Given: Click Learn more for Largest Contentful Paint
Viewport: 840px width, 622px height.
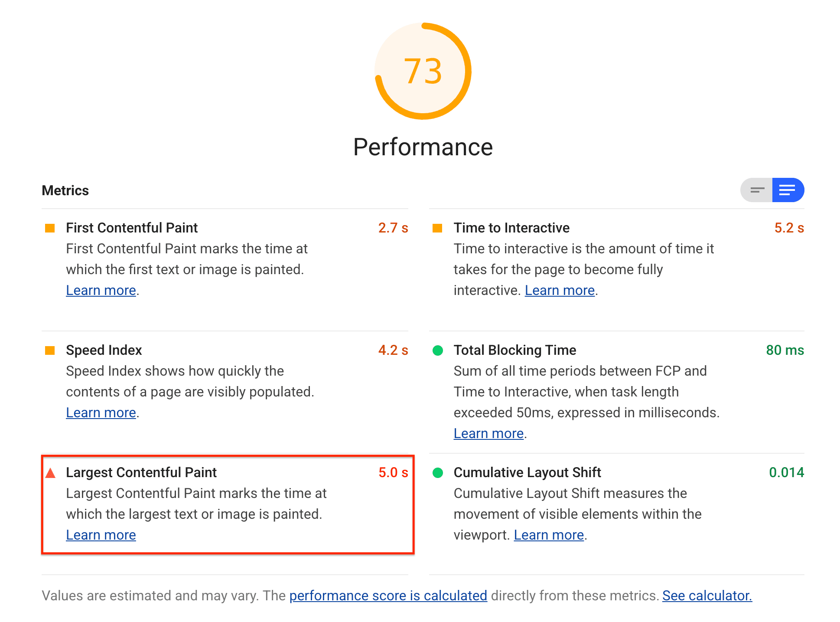Looking at the screenshot, I should [101, 535].
